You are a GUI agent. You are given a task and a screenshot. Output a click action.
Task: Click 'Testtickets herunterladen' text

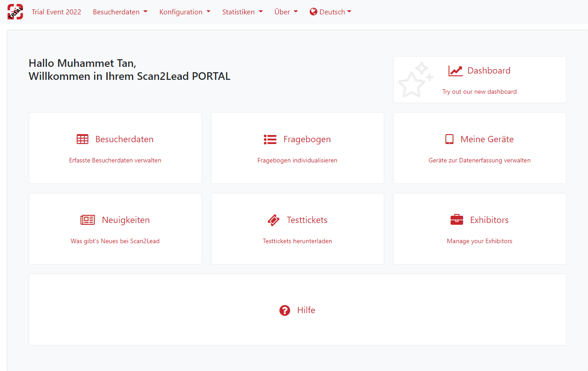tap(297, 241)
